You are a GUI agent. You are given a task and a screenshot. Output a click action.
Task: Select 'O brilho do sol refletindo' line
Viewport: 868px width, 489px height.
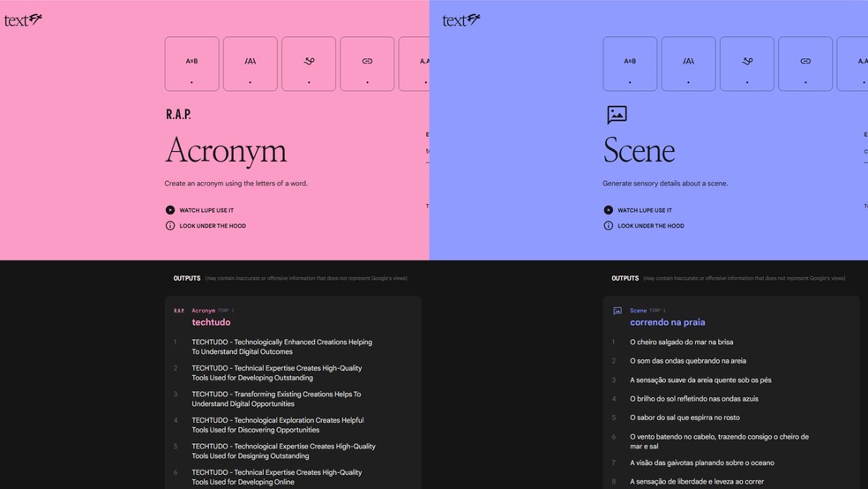[x=693, y=399]
